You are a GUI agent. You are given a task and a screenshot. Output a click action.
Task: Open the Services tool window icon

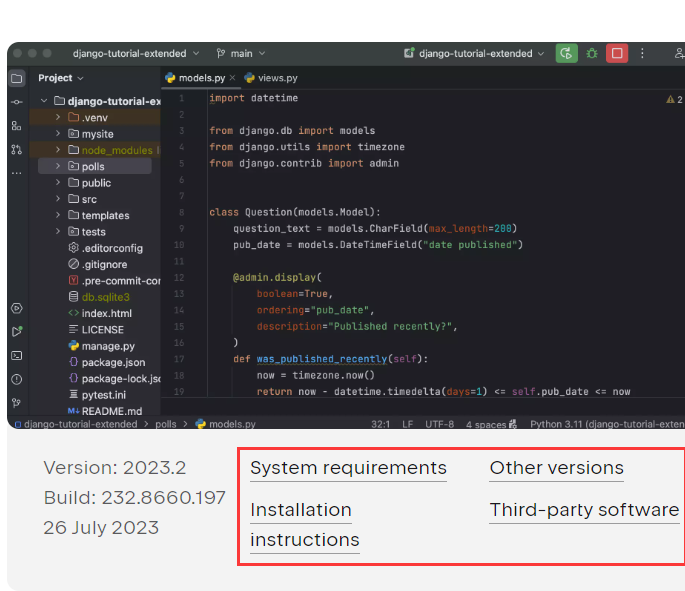(17, 308)
